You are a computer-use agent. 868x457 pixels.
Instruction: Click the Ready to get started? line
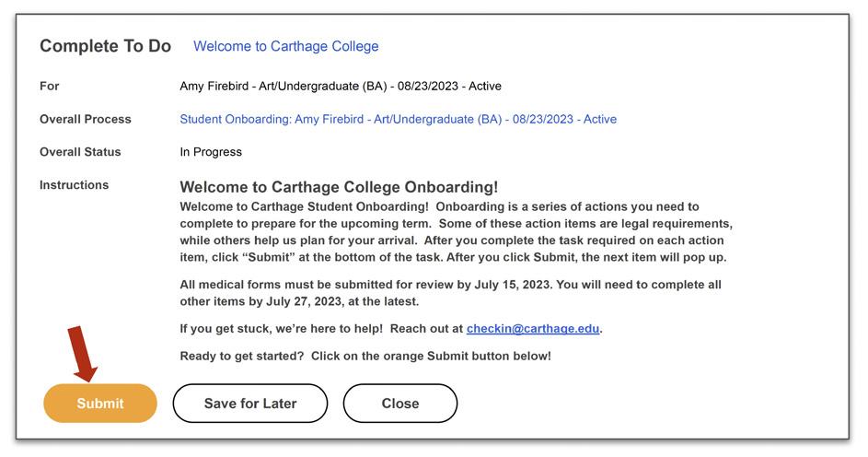(x=365, y=356)
